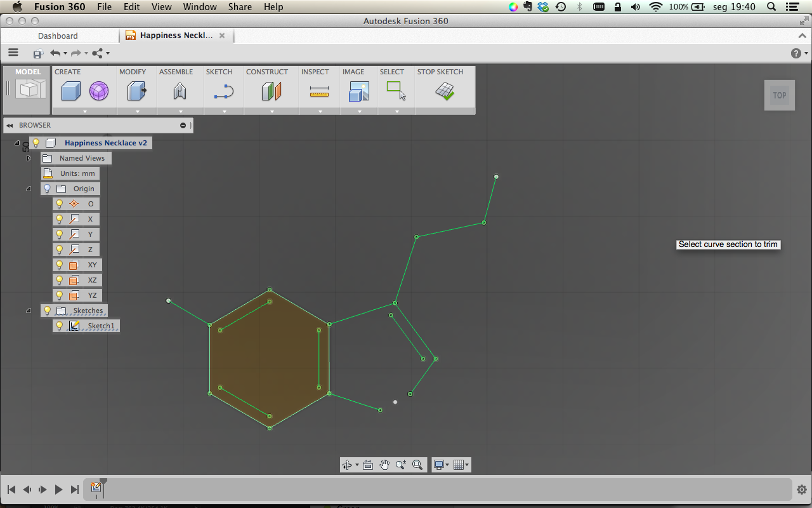
Task: Open Display Settings monitor icon
Action: (x=438, y=465)
